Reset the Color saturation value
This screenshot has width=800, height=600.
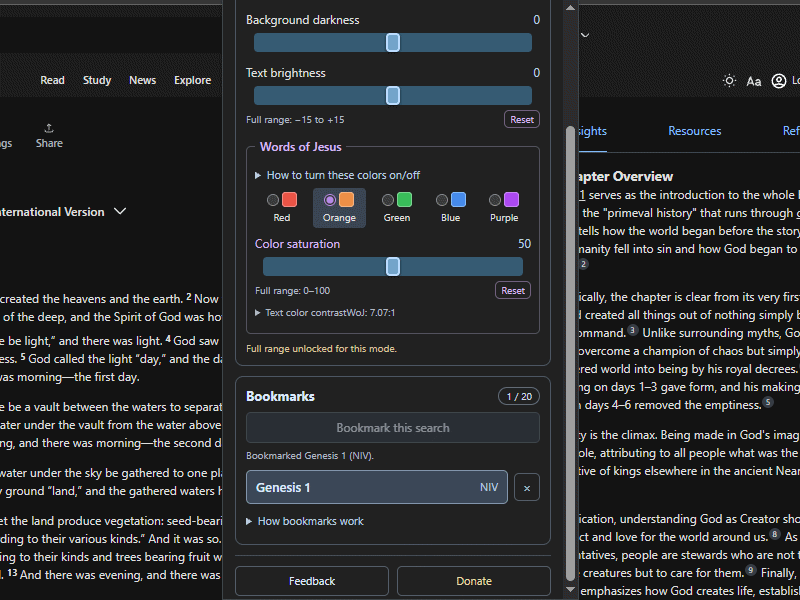point(513,291)
